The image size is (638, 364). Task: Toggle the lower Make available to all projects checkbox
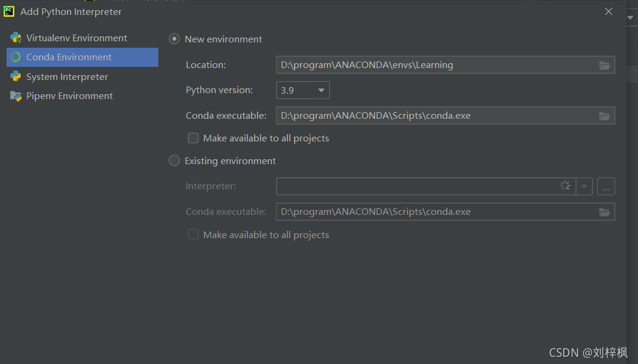click(x=194, y=235)
